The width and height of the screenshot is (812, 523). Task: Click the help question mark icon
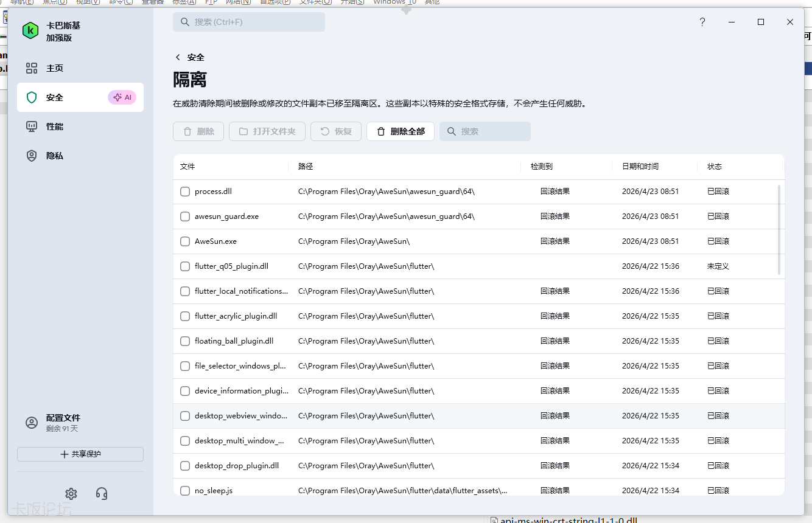702,22
